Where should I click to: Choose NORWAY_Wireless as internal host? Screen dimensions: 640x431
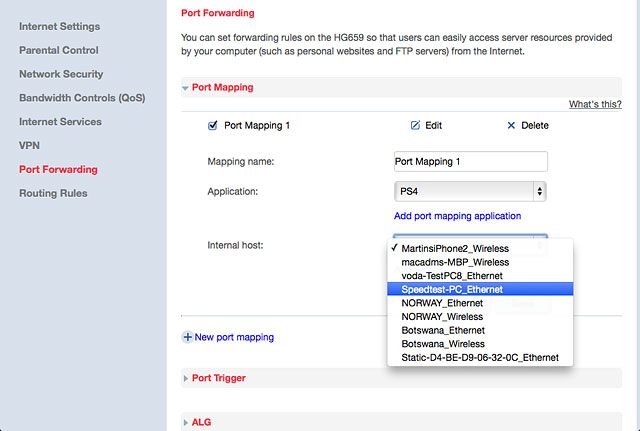coord(480,317)
